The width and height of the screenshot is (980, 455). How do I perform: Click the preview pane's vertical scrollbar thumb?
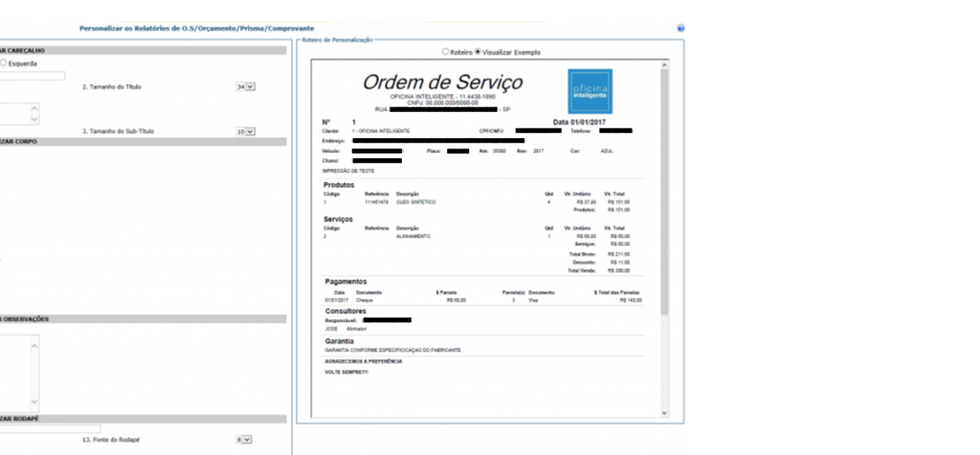coord(664,192)
